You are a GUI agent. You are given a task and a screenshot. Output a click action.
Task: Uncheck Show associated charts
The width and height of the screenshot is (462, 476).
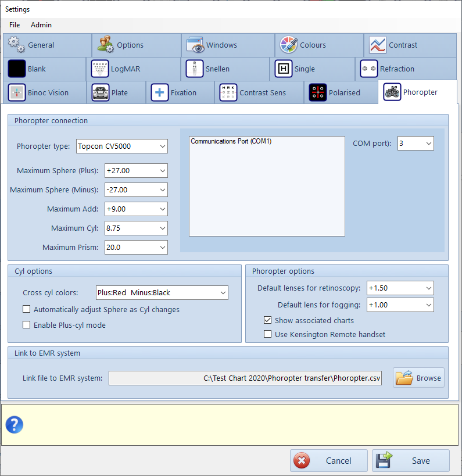coord(268,320)
